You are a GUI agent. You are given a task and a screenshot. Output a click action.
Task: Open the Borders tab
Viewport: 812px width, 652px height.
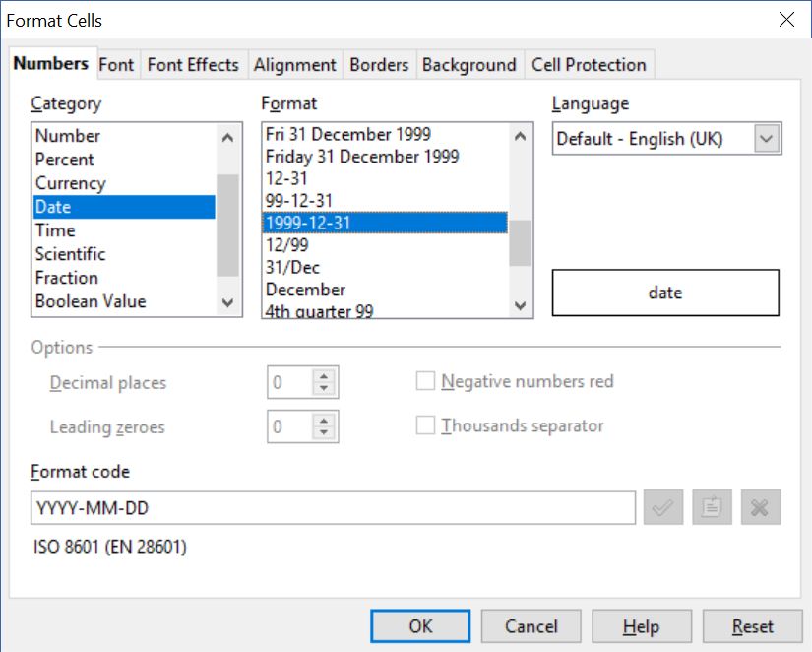click(379, 65)
